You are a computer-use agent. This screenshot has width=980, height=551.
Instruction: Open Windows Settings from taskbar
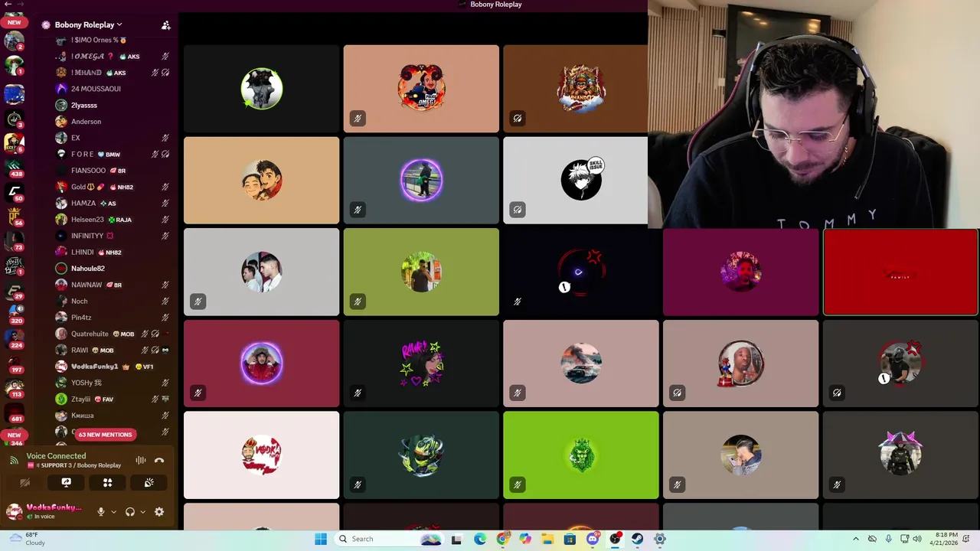pyautogui.click(x=659, y=539)
